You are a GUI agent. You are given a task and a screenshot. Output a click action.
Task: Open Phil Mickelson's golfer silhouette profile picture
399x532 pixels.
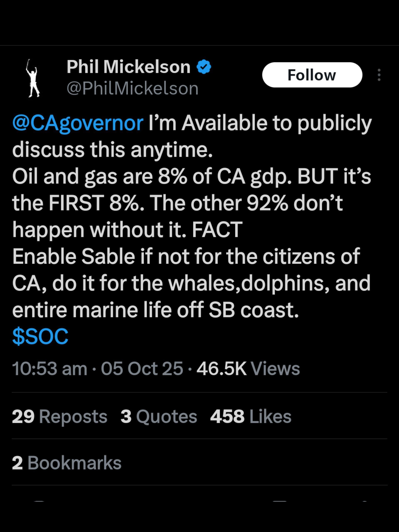point(33,78)
